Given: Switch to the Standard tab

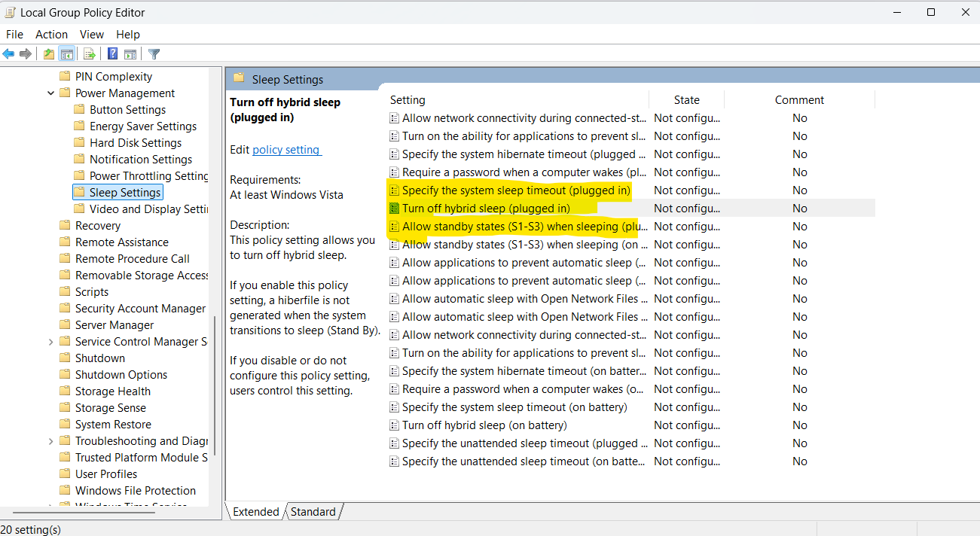Looking at the screenshot, I should pyautogui.click(x=313, y=512).
